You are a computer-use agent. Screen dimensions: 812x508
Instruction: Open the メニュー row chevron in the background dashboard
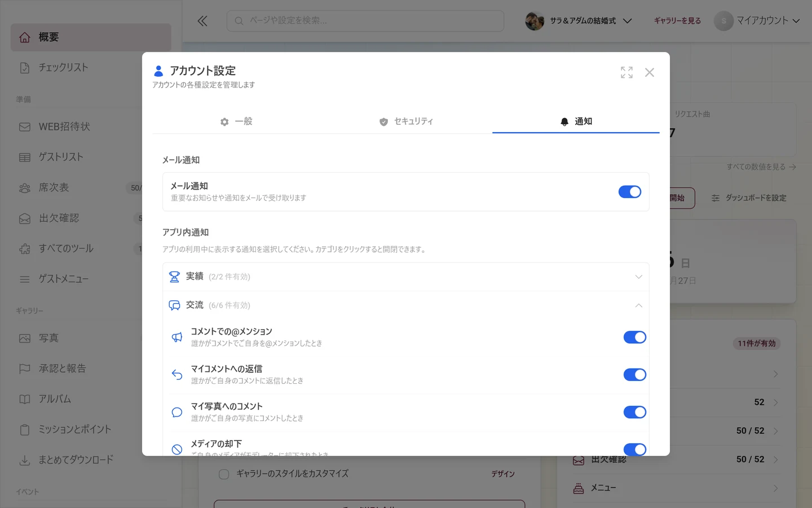[x=776, y=488]
